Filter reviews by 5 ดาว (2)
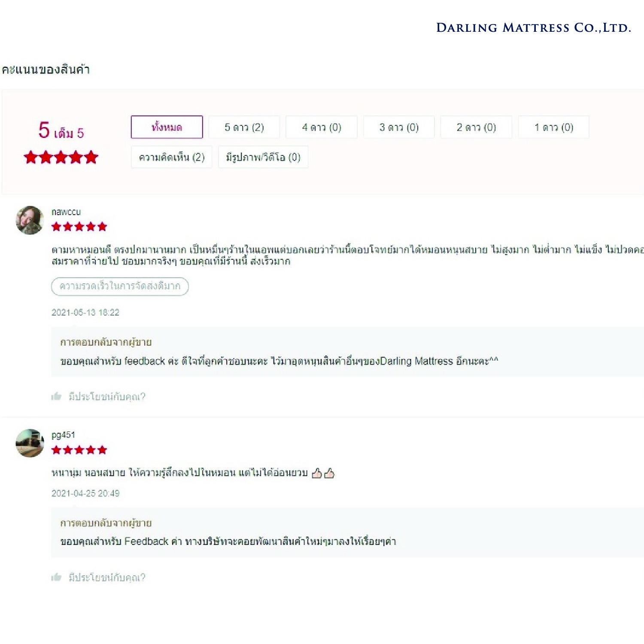 click(x=244, y=127)
